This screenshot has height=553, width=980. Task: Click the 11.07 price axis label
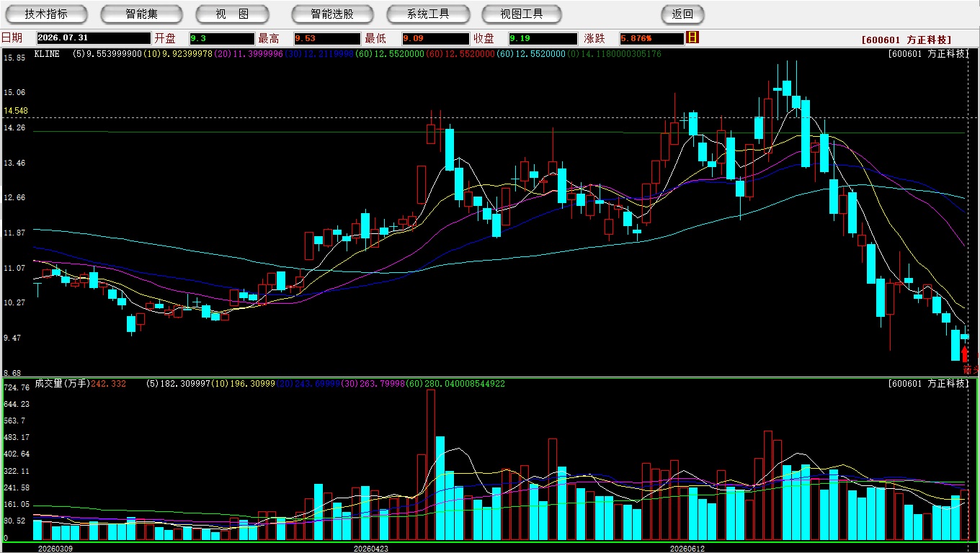tap(14, 268)
